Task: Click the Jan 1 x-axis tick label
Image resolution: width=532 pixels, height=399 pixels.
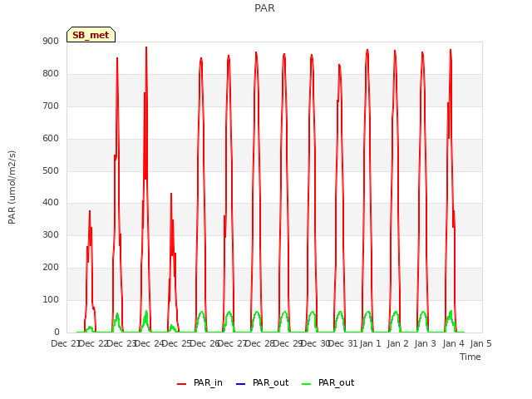Action: (x=370, y=343)
